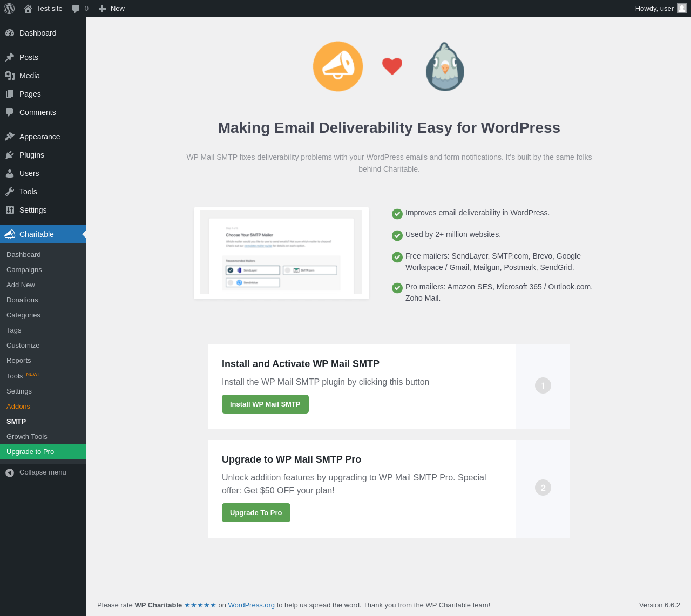Click the plus icon for New content
This screenshot has height=616, width=691.
[102, 9]
